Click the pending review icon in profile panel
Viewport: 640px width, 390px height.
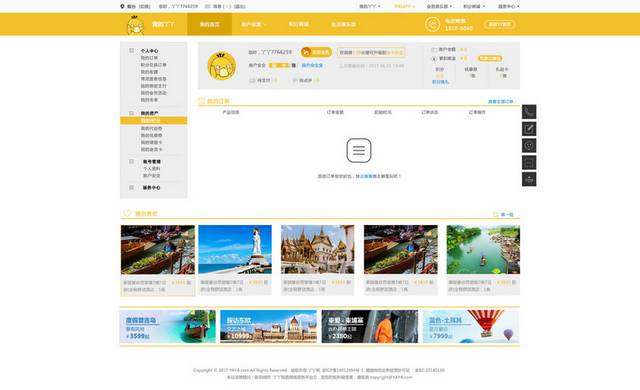(295, 80)
